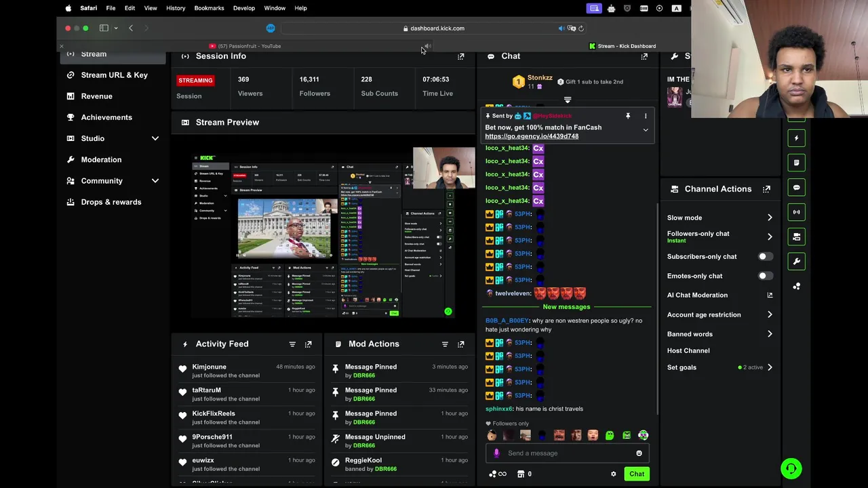Click ReggieKool banned entry in Mod Actions

(400, 464)
